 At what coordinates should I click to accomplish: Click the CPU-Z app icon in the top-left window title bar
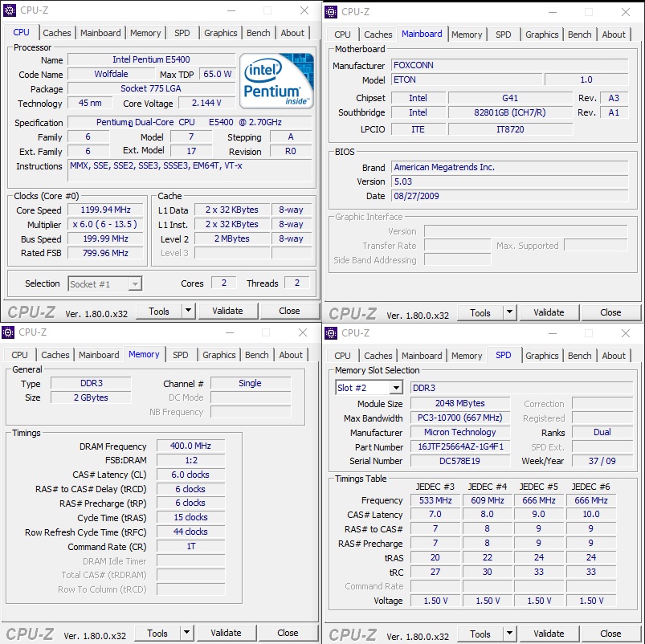pos(10,10)
